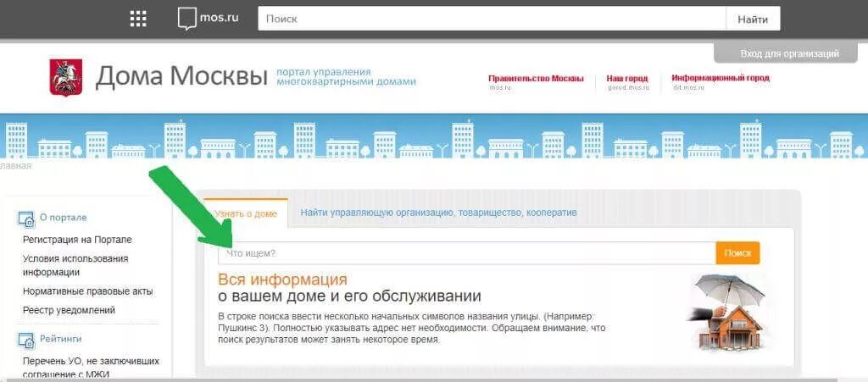Click the Вся информация heading text
The width and height of the screenshot is (868, 382).
(282, 279)
